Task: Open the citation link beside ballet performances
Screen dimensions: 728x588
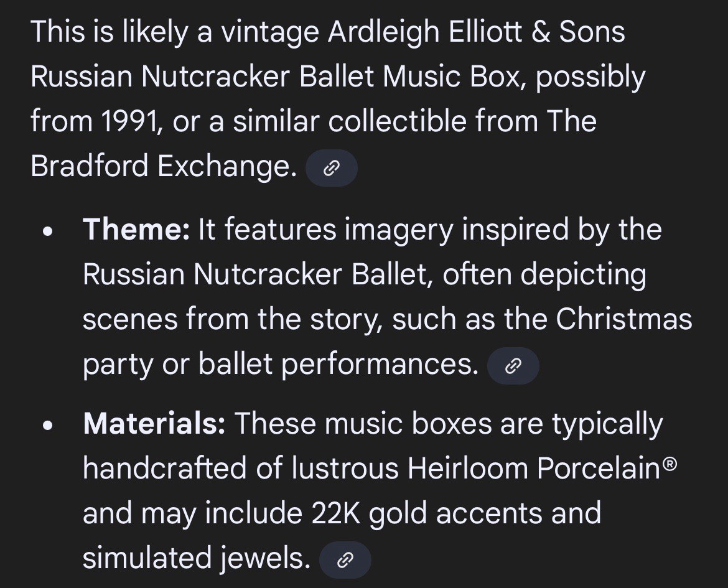Action: [513, 365]
